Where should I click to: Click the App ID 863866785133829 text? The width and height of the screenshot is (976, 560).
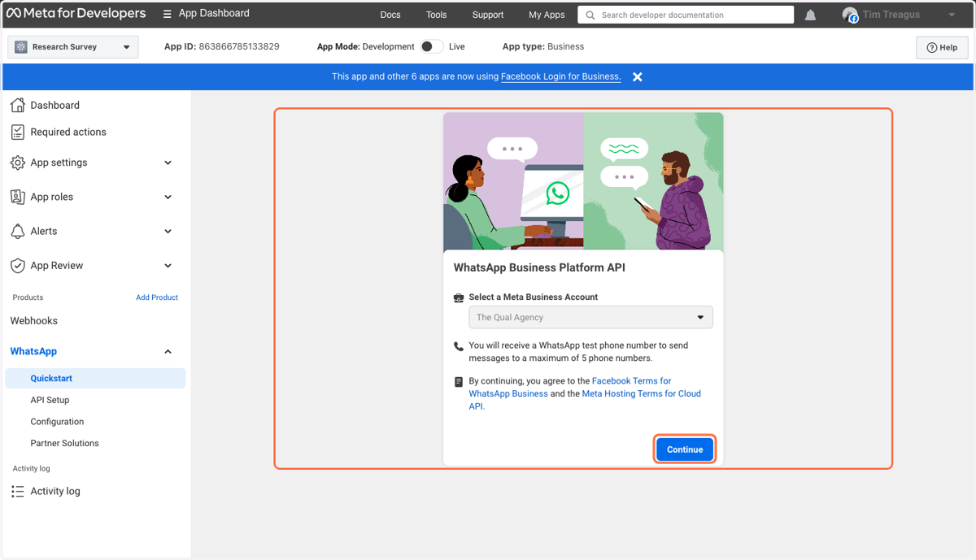click(x=222, y=46)
